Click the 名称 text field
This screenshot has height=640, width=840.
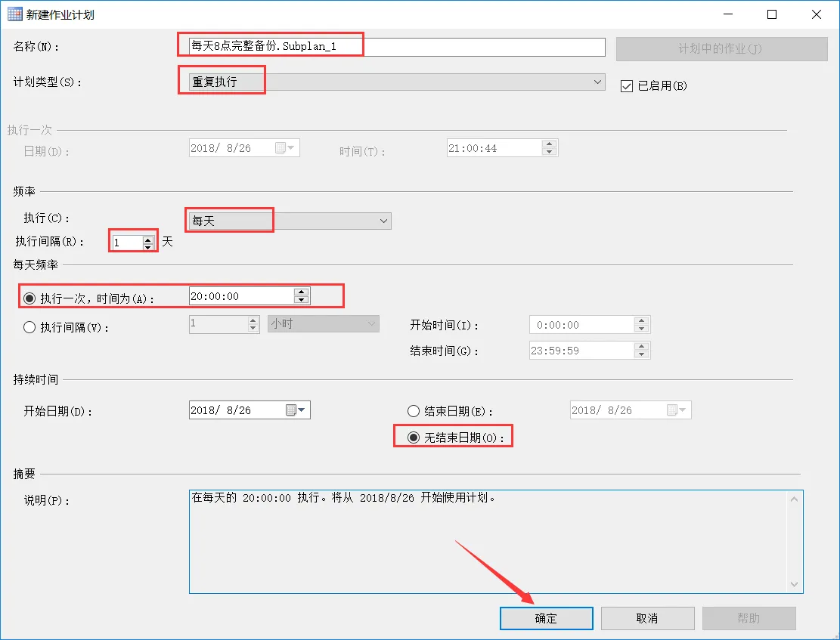point(397,47)
